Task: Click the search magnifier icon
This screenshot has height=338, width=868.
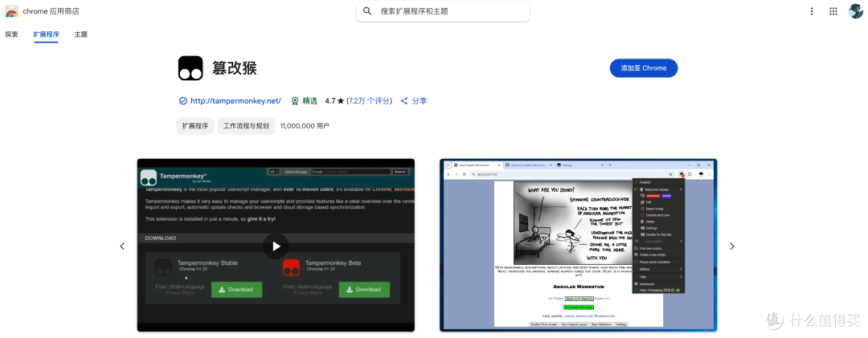Action: tap(367, 11)
